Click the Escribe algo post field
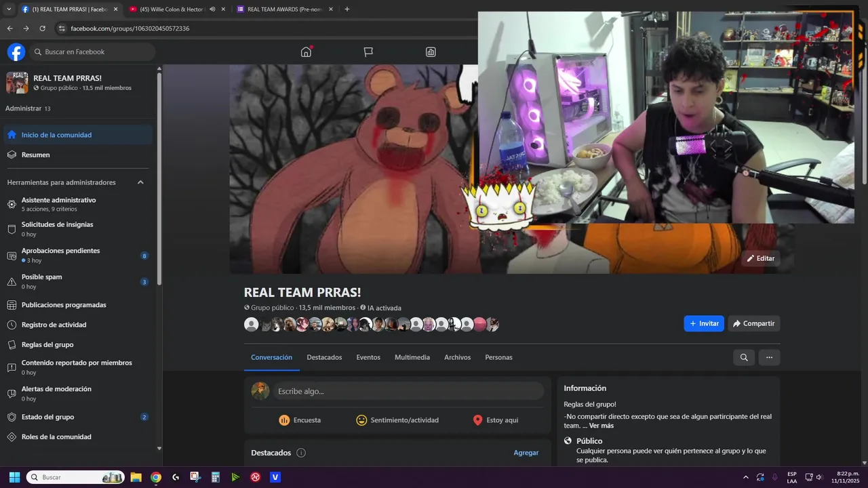 (408, 391)
